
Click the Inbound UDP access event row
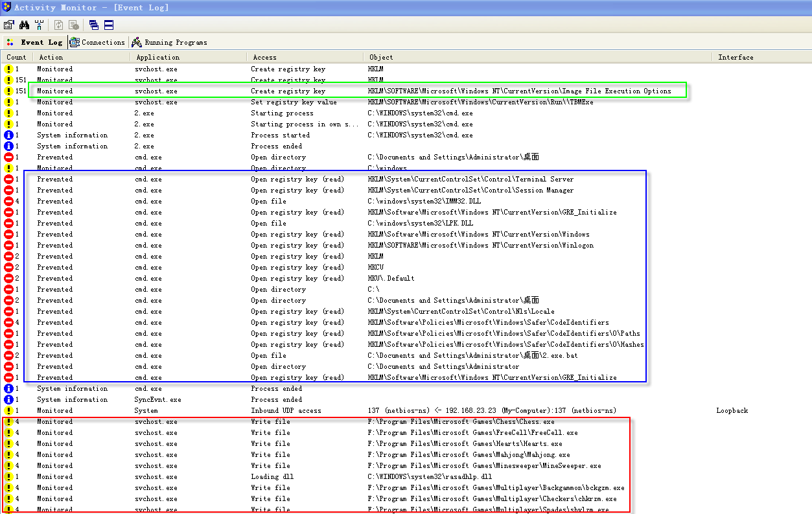point(285,411)
